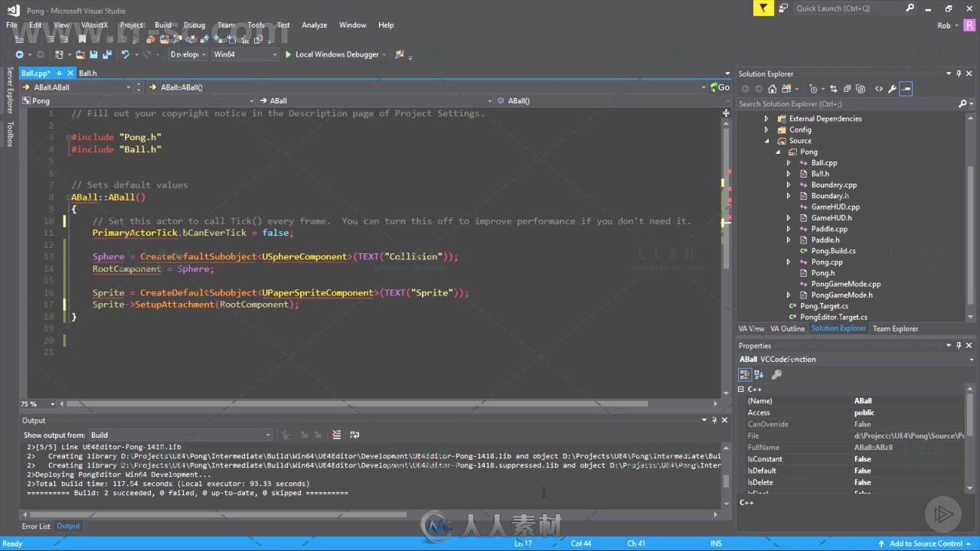Click the Find in Files icon after the debugger button

tap(399, 54)
